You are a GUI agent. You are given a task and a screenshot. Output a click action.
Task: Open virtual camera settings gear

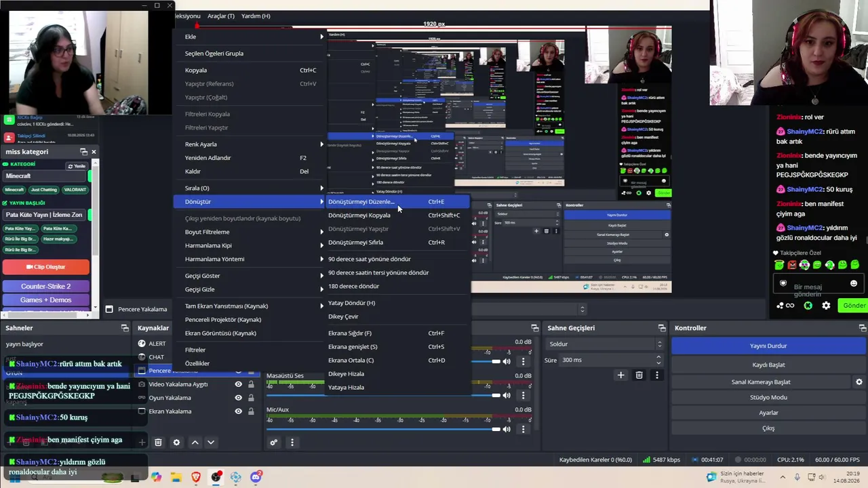(859, 382)
